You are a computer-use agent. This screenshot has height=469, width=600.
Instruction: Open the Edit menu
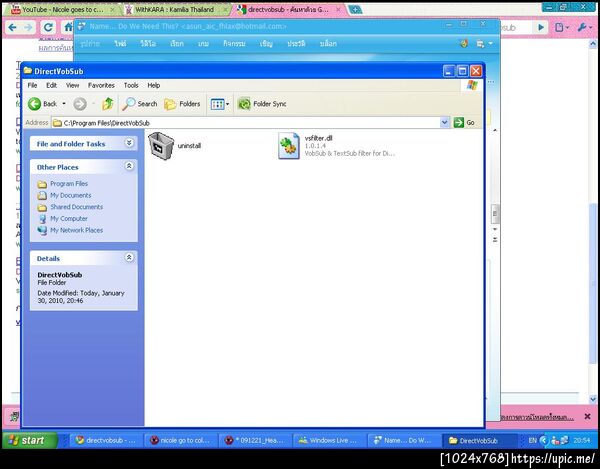52,85
